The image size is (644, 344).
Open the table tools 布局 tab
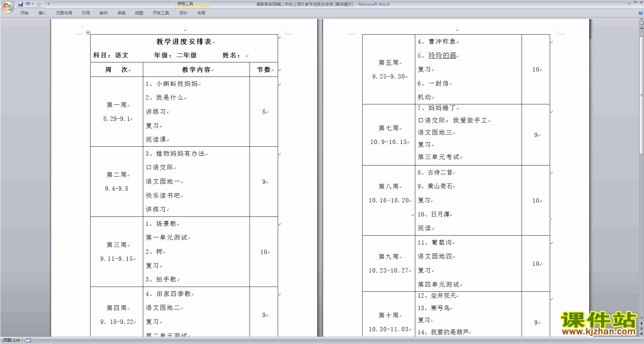click(201, 13)
